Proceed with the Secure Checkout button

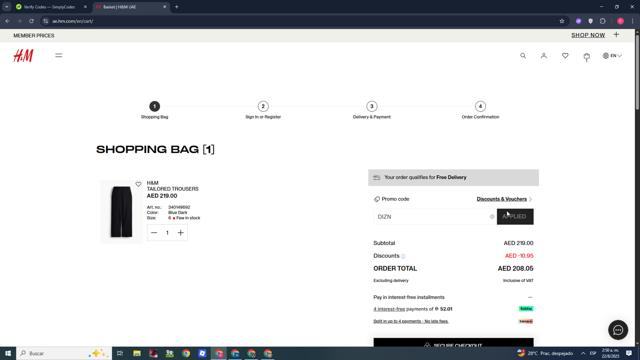point(453,342)
